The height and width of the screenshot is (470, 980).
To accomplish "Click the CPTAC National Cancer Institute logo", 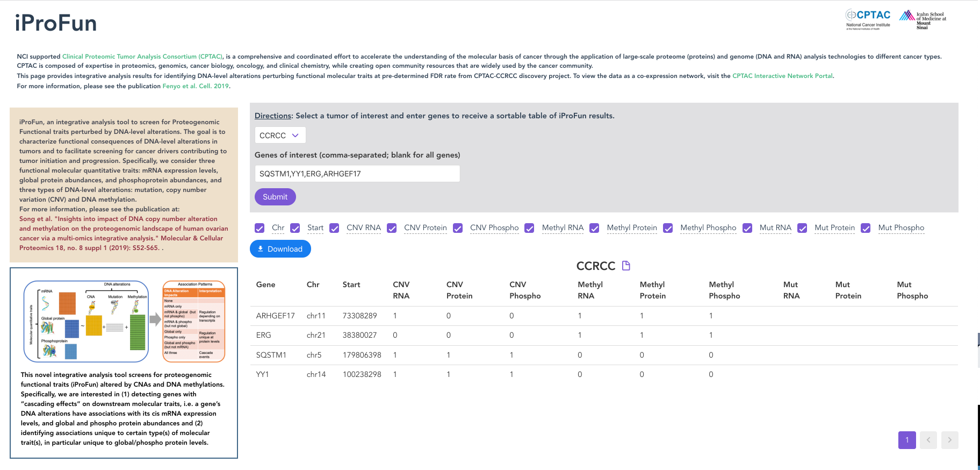I will pos(868,19).
